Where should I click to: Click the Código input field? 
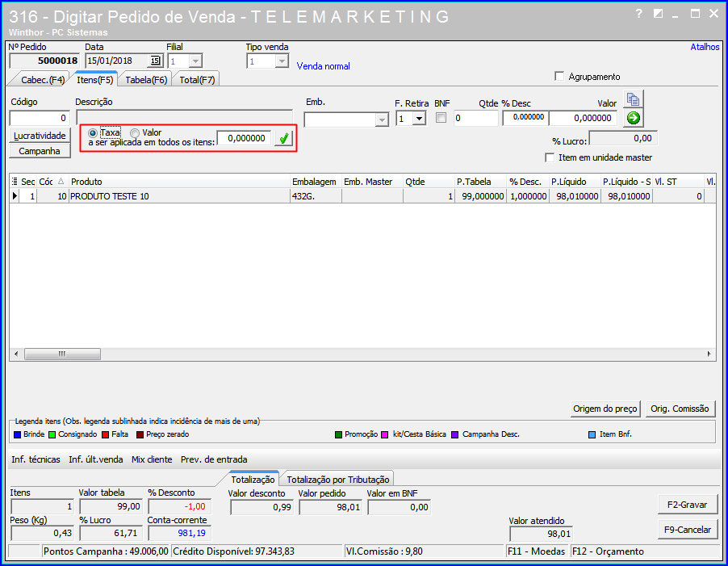pyautogui.click(x=40, y=118)
